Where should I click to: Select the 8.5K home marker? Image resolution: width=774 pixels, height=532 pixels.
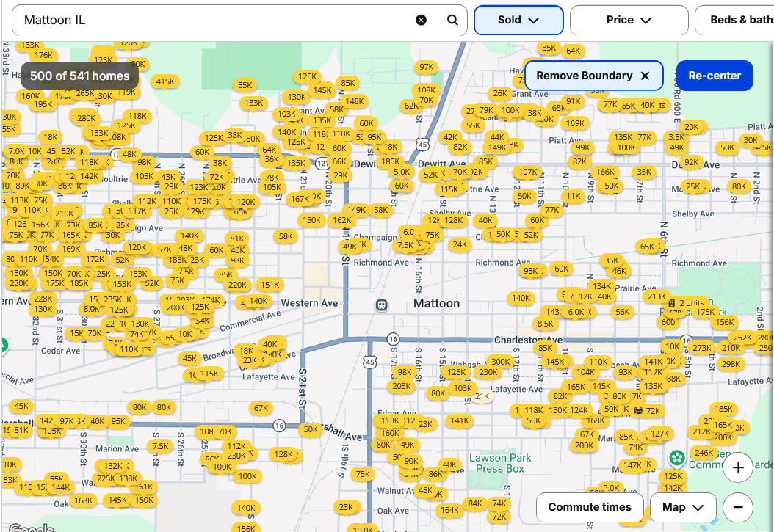tap(546, 324)
